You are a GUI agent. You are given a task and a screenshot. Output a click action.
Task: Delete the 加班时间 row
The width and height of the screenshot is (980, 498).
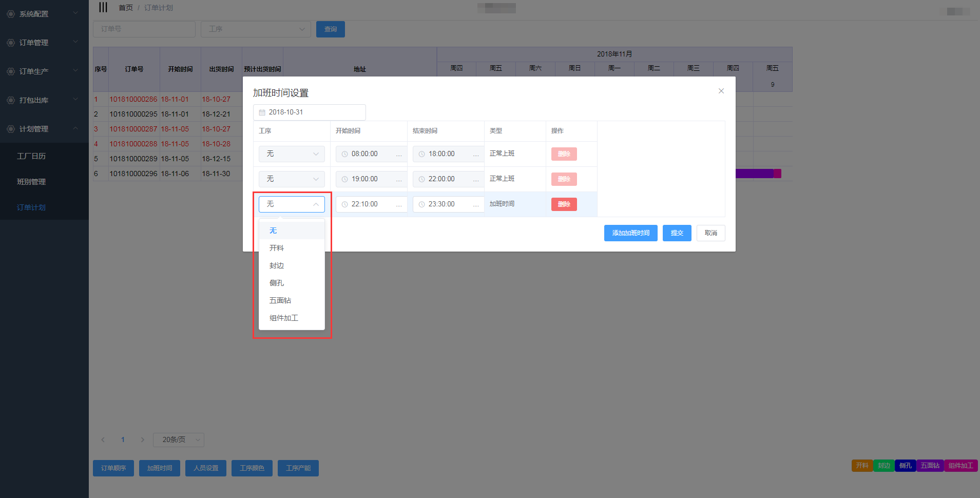tap(564, 204)
